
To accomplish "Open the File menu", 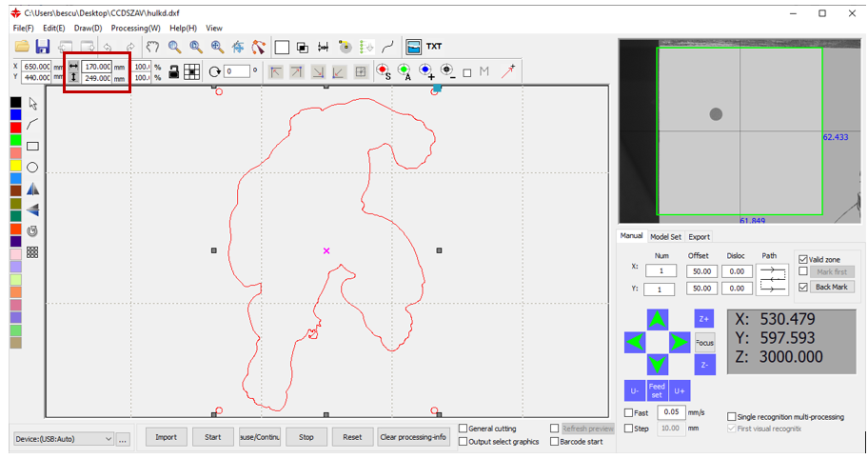I will pyautogui.click(x=23, y=28).
